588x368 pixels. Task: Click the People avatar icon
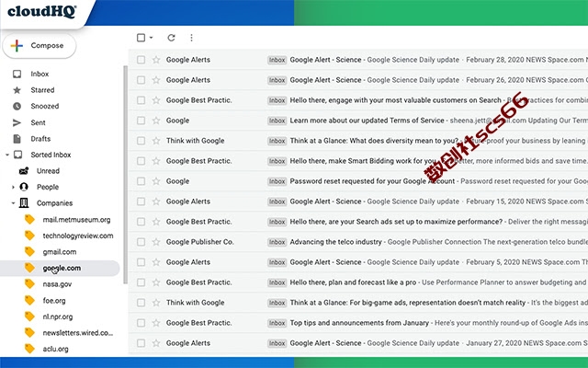(x=24, y=187)
